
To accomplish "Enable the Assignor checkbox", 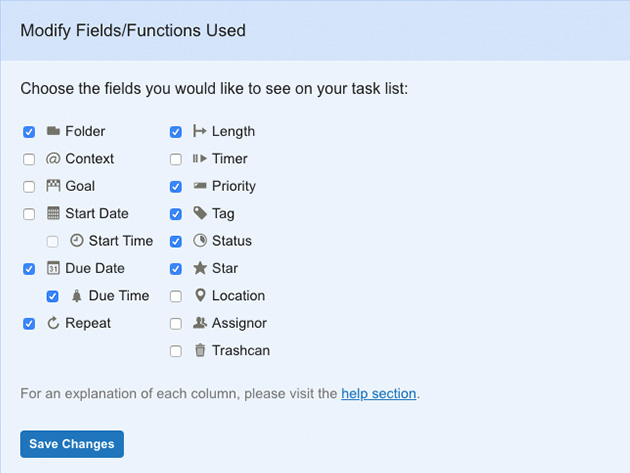I will 176,324.
